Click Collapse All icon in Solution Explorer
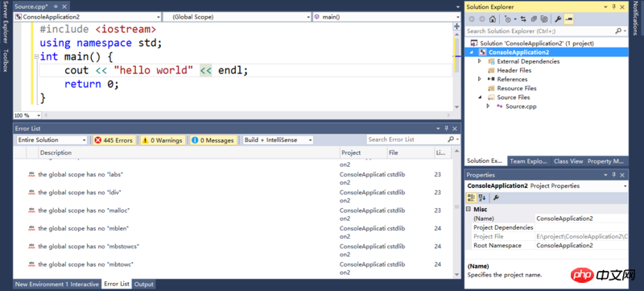 point(534,19)
